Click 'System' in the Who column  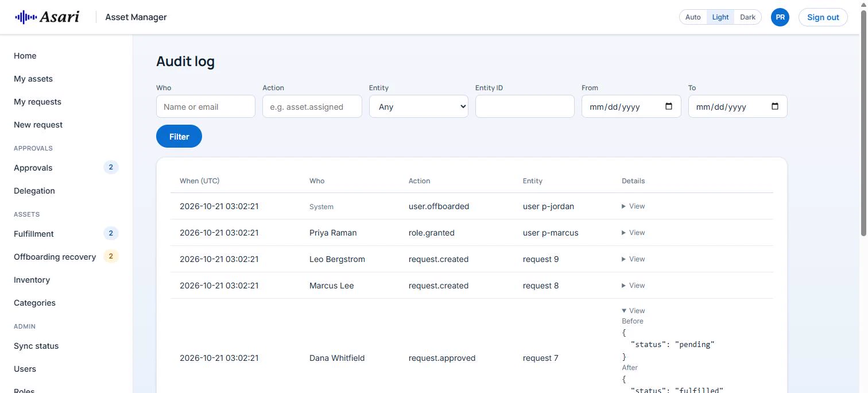321,207
